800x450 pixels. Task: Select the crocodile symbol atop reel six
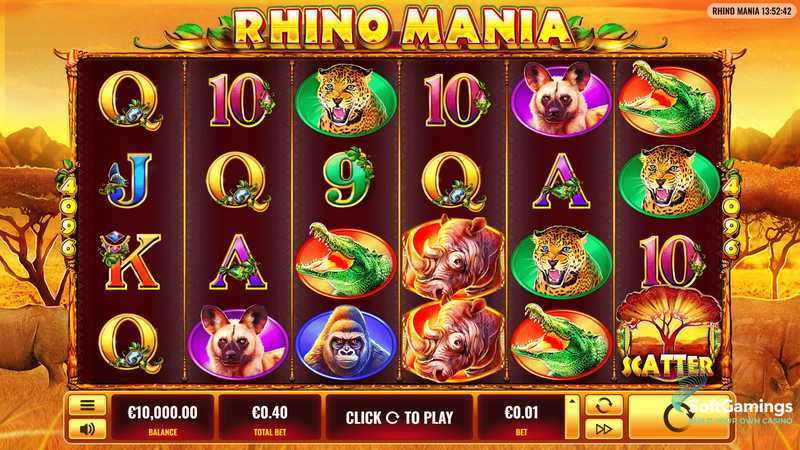pyautogui.click(x=669, y=99)
